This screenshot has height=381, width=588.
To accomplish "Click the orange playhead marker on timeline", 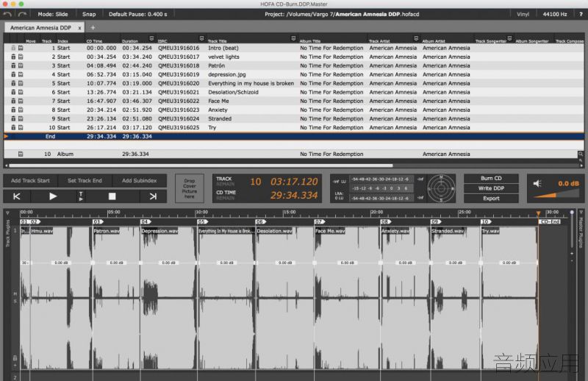I will click(x=538, y=213).
